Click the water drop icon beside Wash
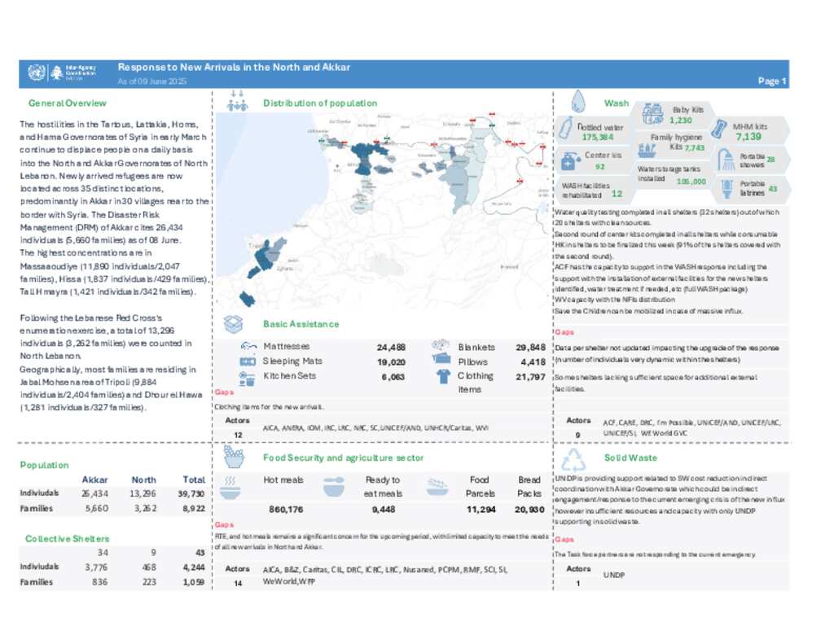 click(578, 101)
